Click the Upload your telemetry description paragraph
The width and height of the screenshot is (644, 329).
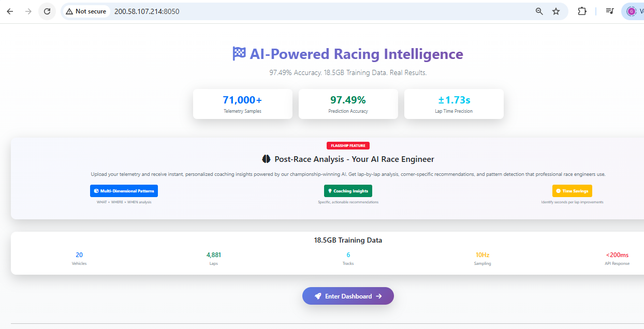coord(348,174)
